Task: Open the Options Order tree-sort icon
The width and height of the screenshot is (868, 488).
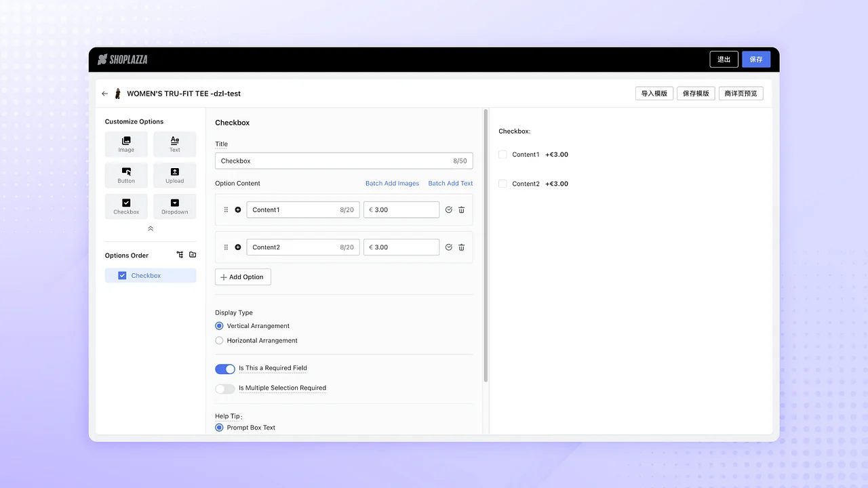Action: [179, 254]
